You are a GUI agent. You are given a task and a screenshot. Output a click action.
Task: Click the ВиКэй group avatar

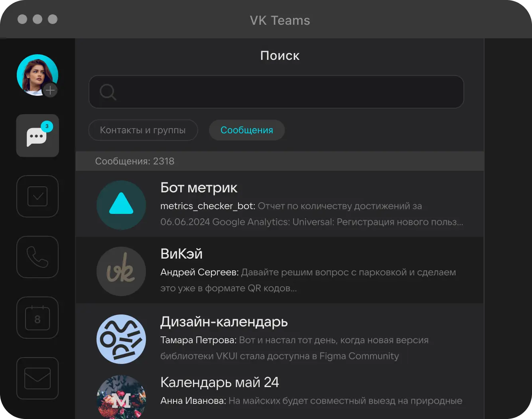[x=121, y=271]
